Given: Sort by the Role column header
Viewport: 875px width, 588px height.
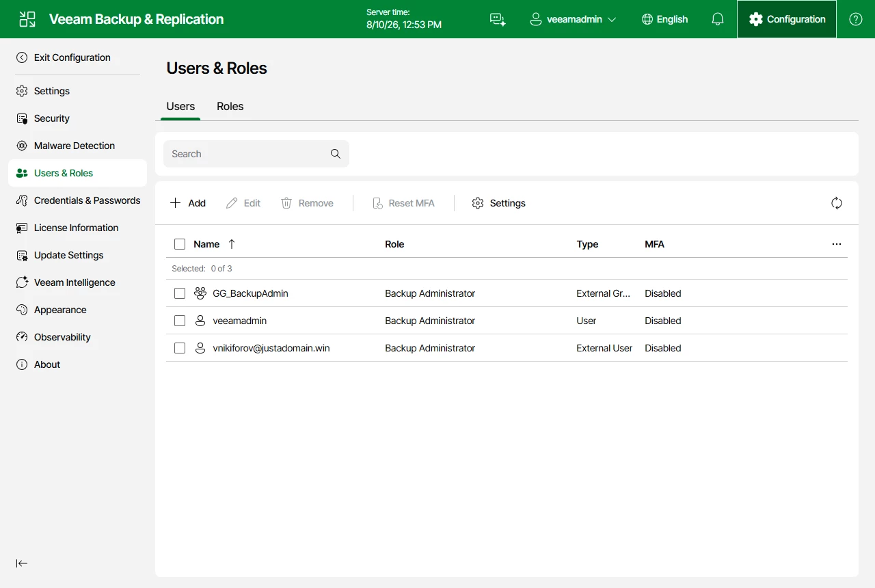Looking at the screenshot, I should pyautogui.click(x=394, y=244).
